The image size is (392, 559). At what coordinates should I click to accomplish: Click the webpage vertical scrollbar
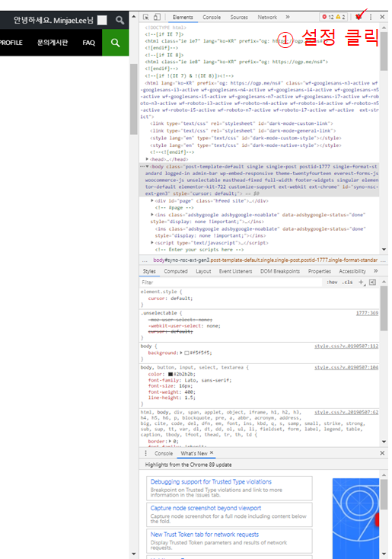(134, 99)
